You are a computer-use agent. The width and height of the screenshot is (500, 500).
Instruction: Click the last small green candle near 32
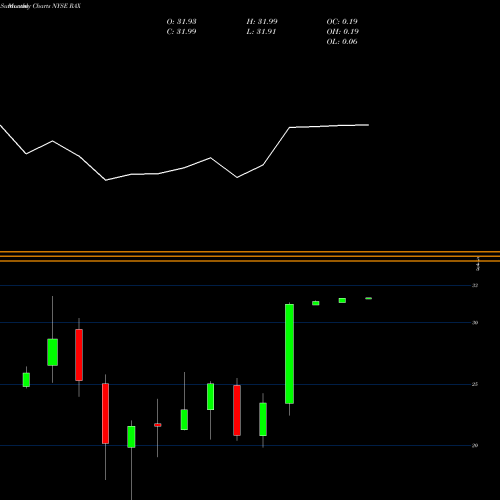(368, 298)
